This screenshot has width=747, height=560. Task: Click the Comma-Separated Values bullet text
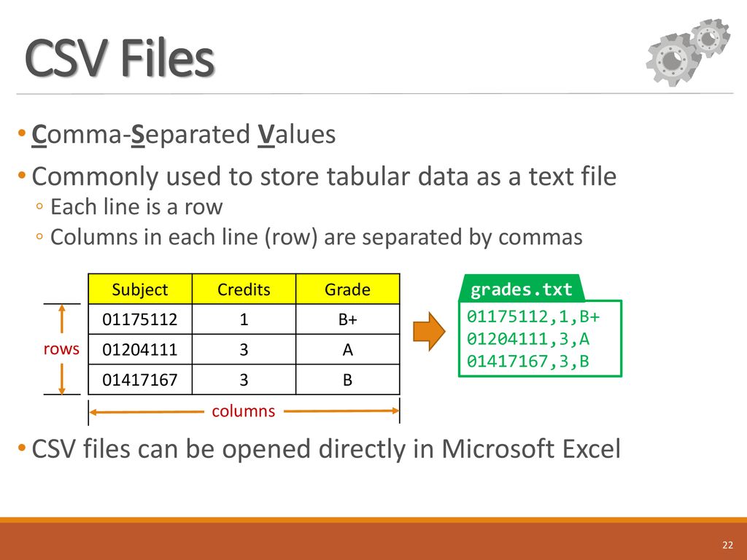tap(183, 134)
